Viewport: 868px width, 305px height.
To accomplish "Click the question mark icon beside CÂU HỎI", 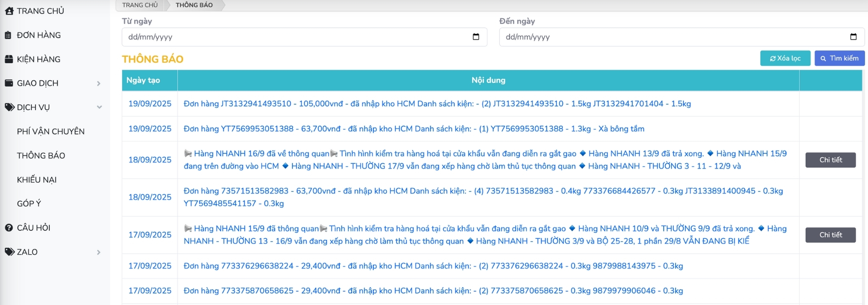I will click(x=9, y=228).
